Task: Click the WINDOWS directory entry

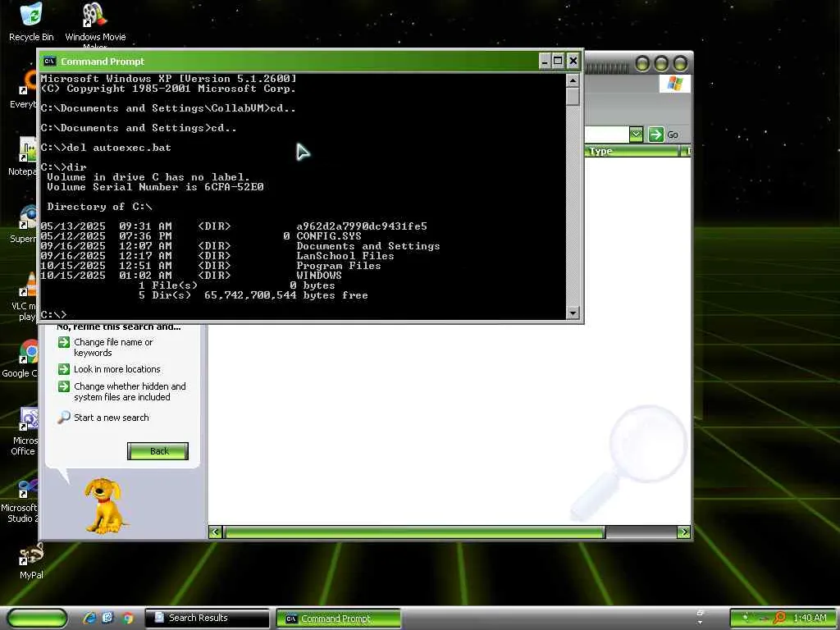Action: (319, 276)
